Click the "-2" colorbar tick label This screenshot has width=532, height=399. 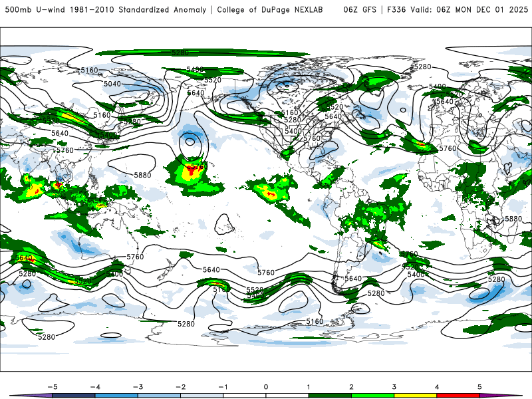click(181, 387)
